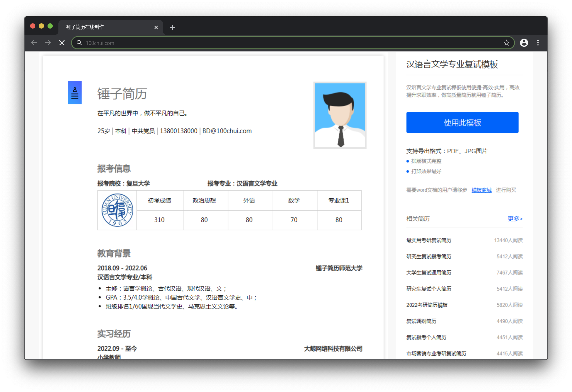Click the 教育背景 section heading
This screenshot has height=392, width=572.
[114, 253]
